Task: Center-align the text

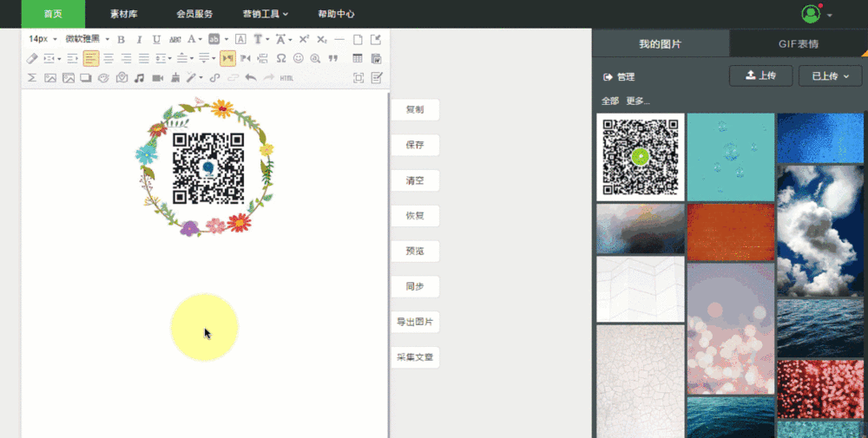Action: tap(108, 58)
